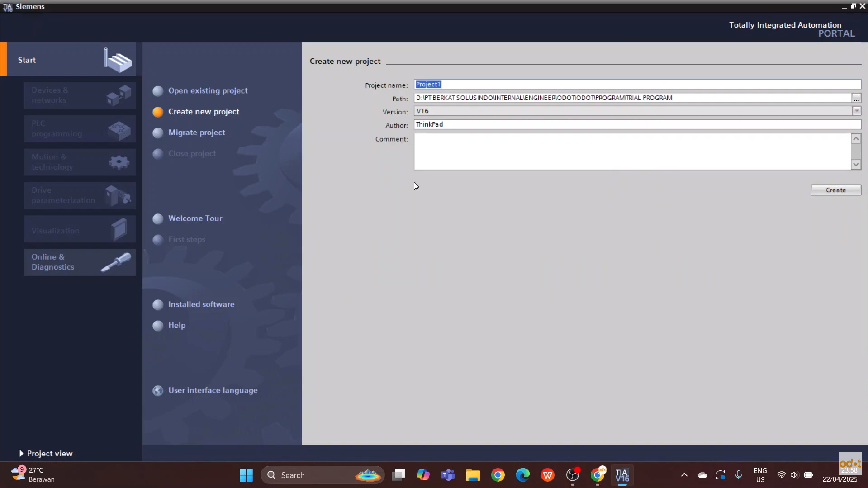Click the Project name input field
Image resolution: width=868 pixels, height=488 pixels.
(x=637, y=85)
